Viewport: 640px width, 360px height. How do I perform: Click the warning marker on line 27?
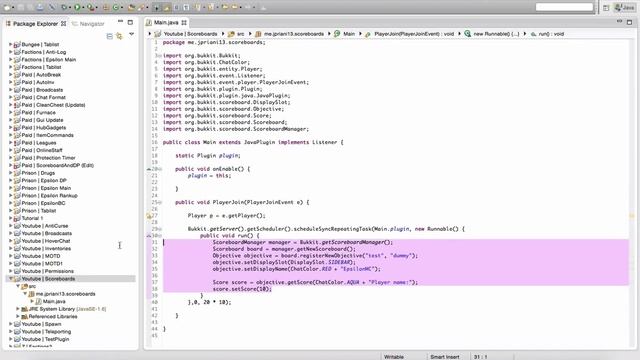tap(149, 216)
